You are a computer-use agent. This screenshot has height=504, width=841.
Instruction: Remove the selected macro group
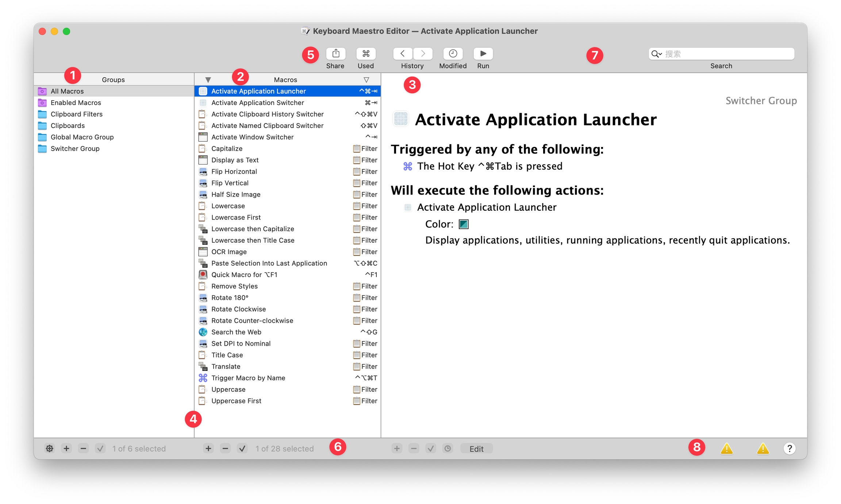coord(83,448)
